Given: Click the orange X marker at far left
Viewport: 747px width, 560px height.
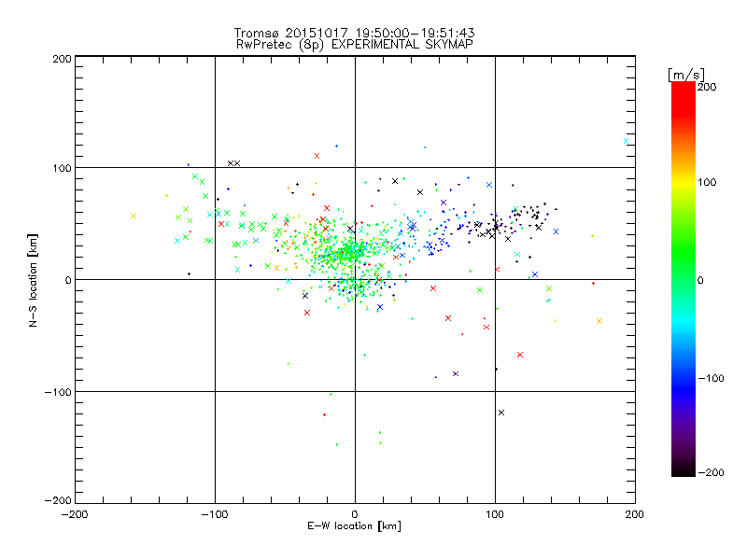Looking at the screenshot, I should (134, 216).
